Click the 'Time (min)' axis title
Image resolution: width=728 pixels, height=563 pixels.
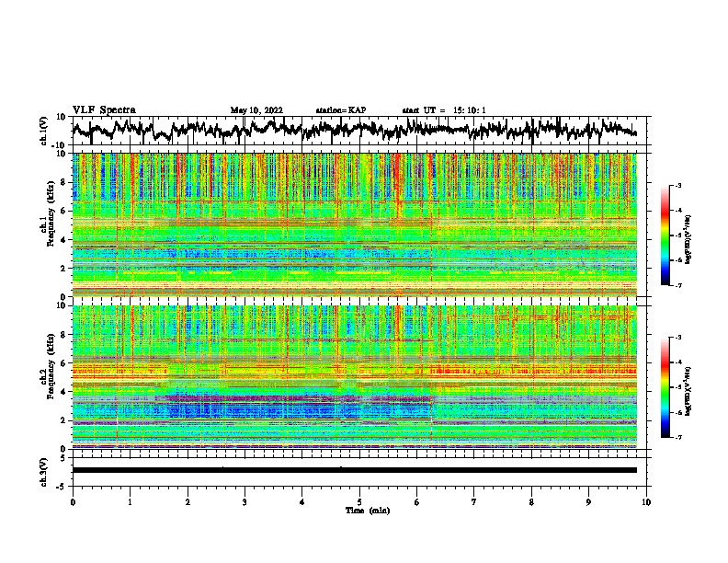pyautogui.click(x=368, y=511)
